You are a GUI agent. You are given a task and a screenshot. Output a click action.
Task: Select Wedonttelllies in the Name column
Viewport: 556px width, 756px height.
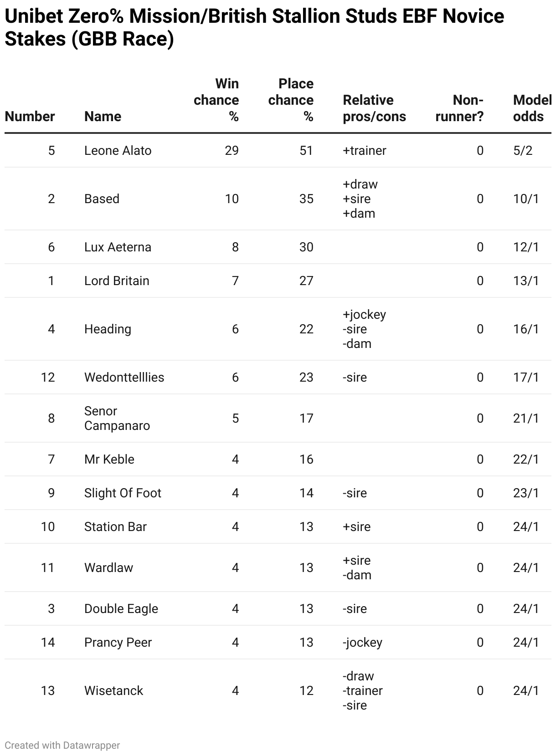pos(124,378)
